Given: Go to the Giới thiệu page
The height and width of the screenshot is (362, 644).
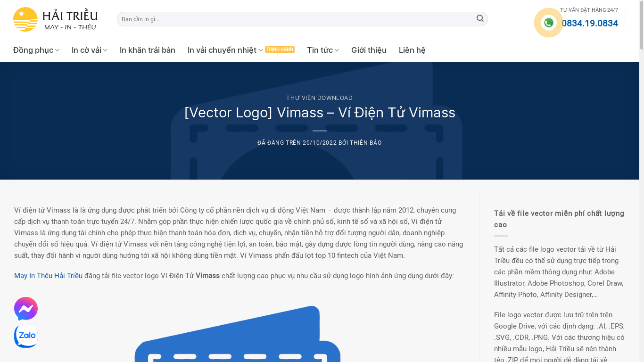Looking at the screenshot, I should (369, 50).
